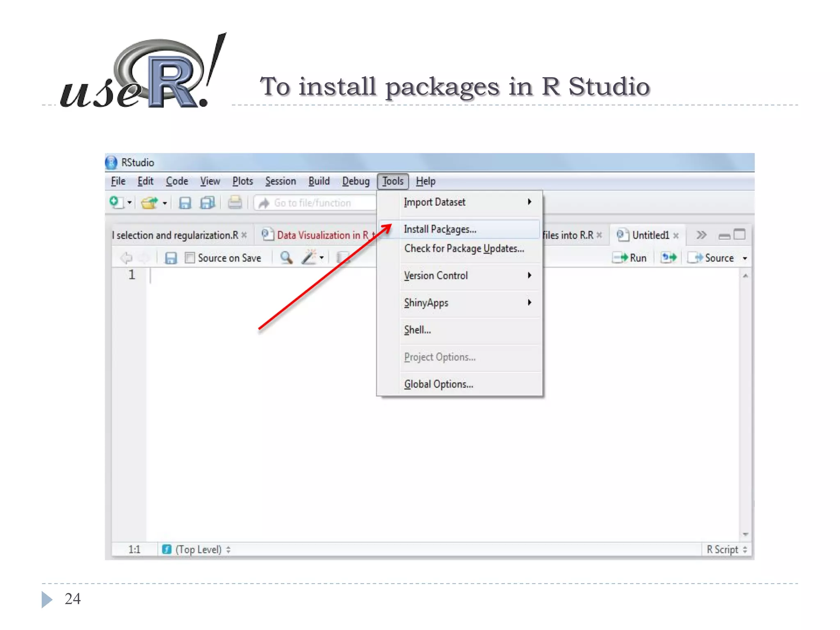Screen dimensions: 840x630
Task: Click cursor position 1:1 in status bar
Action: pyautogui.click(x=135, y=550)
